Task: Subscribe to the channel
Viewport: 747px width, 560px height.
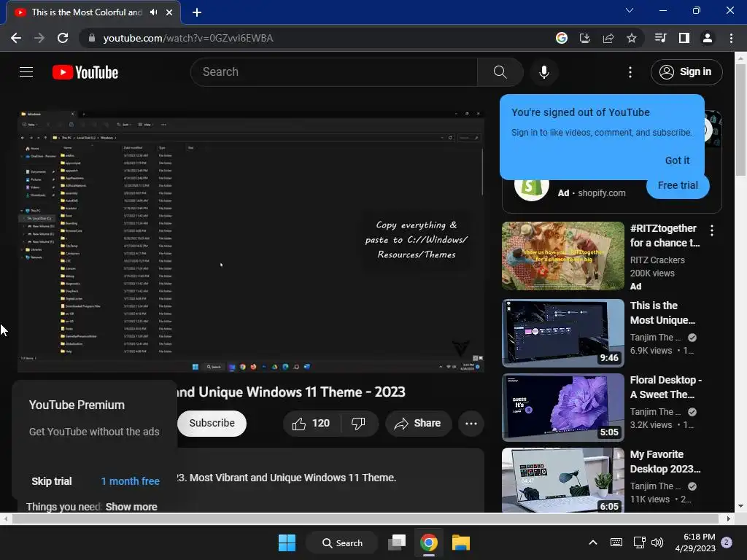Action: click(x=212, y=424)
